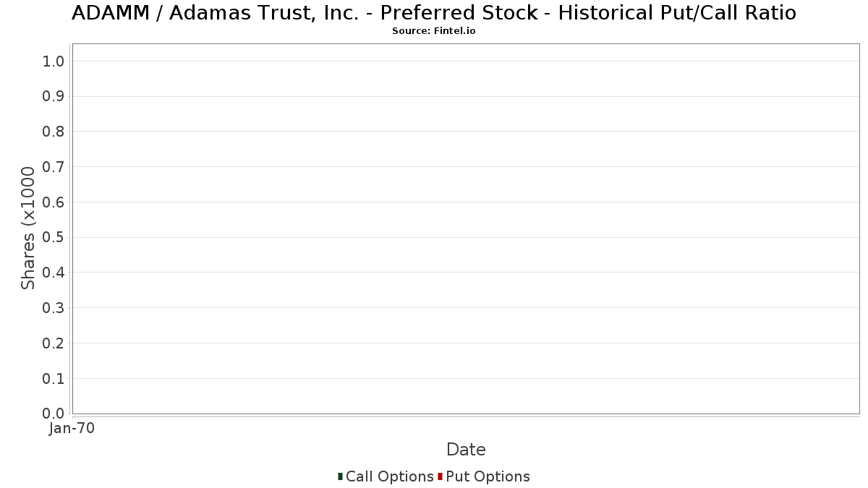Click the 0.1 y-axis tick label
Screen dimensions: 868x488
point(54,379)
